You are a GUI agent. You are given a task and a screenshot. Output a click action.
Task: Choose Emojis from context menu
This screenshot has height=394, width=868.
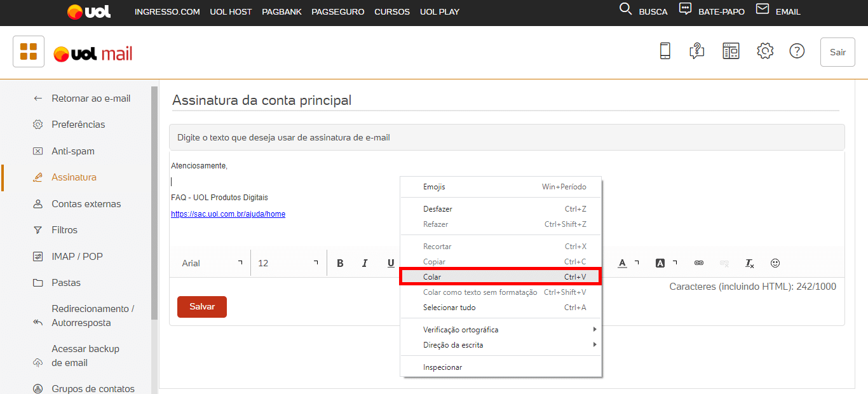tap(501, 187)
